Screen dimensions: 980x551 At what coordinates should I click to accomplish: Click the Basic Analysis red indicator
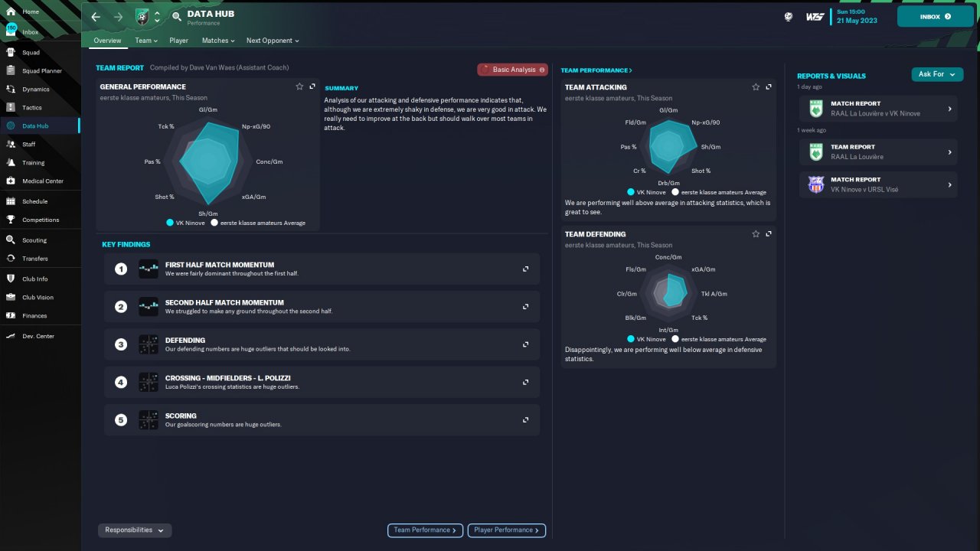pyautogui.click(x=513, y=70)
